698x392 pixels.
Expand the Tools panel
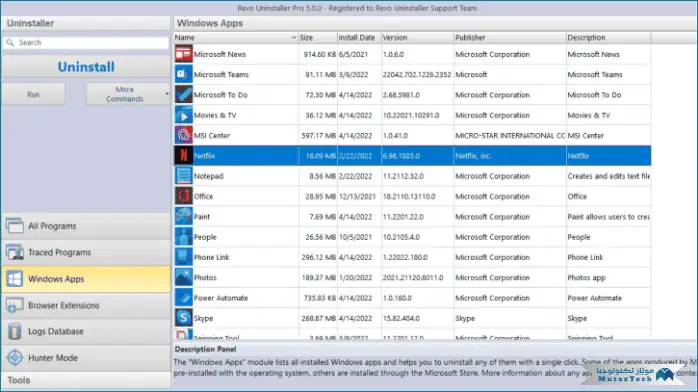(86, 380)
